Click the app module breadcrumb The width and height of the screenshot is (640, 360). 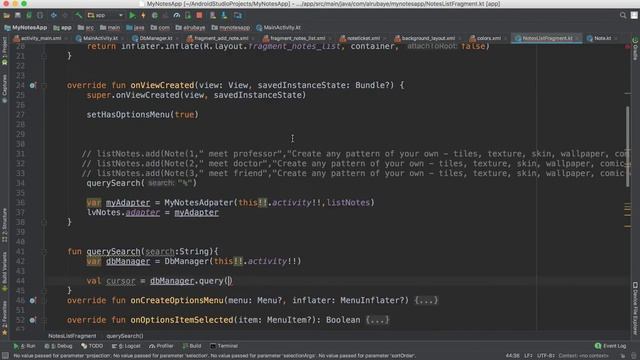click(62, 28)
